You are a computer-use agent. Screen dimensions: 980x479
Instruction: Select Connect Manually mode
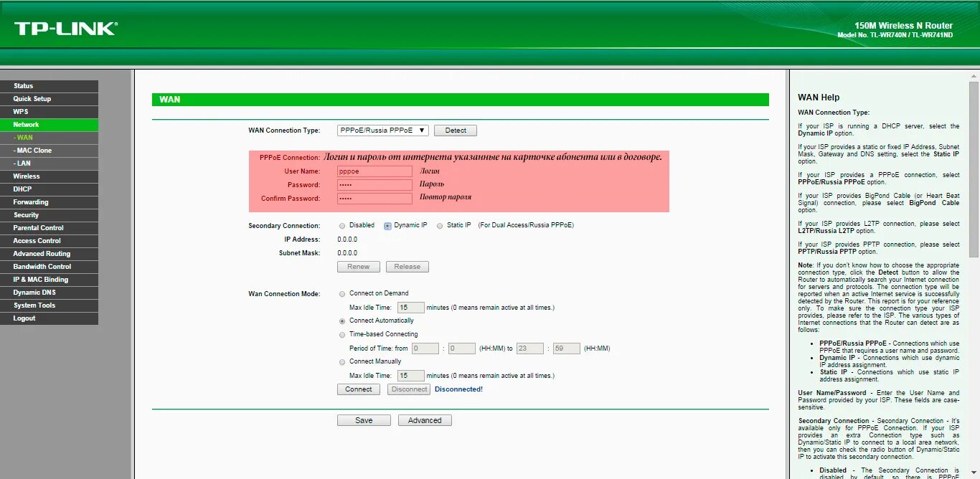[x=342, y=362]
